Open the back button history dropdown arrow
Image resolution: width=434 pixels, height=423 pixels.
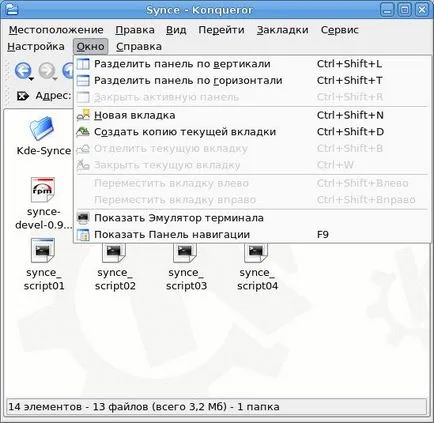coord(31,79)
